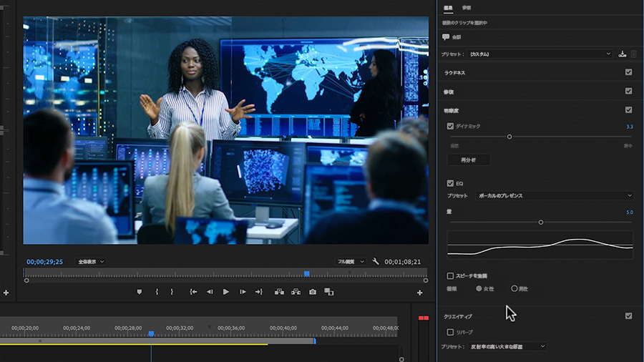This screenshot has width=644, height=362.
Task: Open the reverb preset dropdown
Action: [x=507, y=346]
